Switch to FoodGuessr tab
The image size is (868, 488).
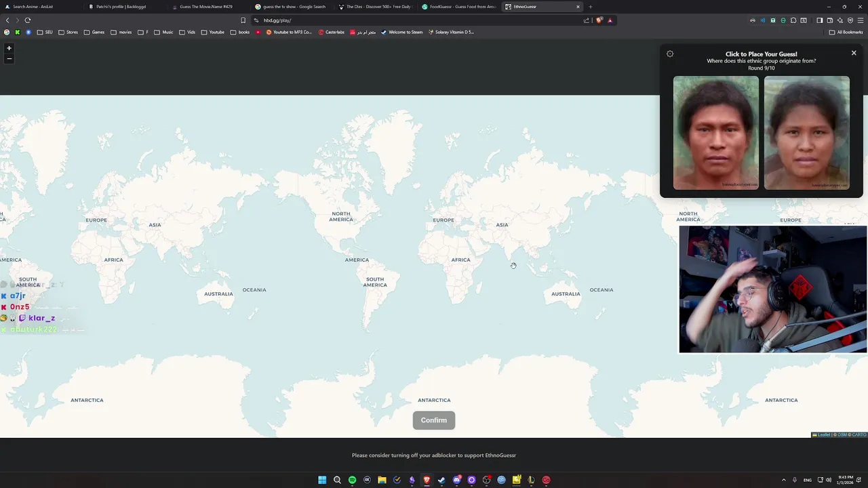[458, 7]
